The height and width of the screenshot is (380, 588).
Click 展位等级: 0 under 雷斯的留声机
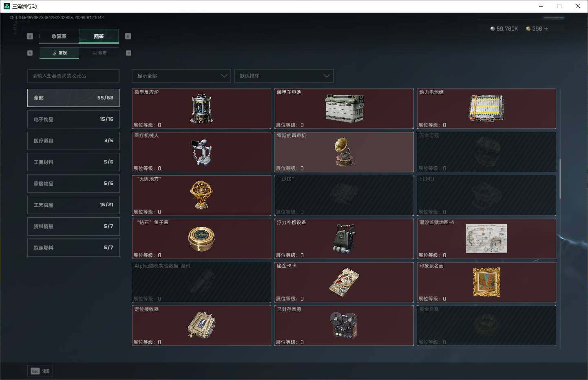coord(290,168)
